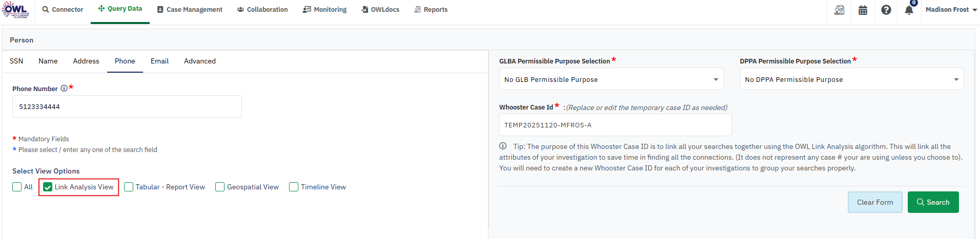Click the info icon beside the Tip text

click(503, 146)
